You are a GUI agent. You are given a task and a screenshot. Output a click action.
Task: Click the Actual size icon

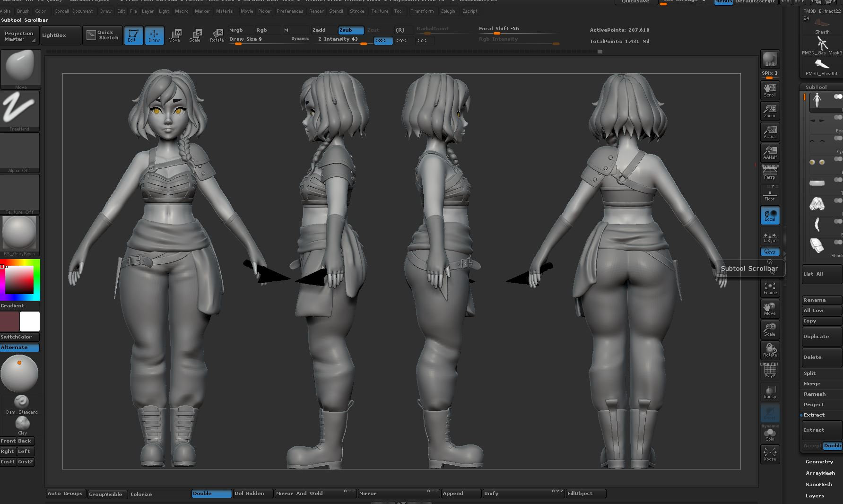point(770,131)
